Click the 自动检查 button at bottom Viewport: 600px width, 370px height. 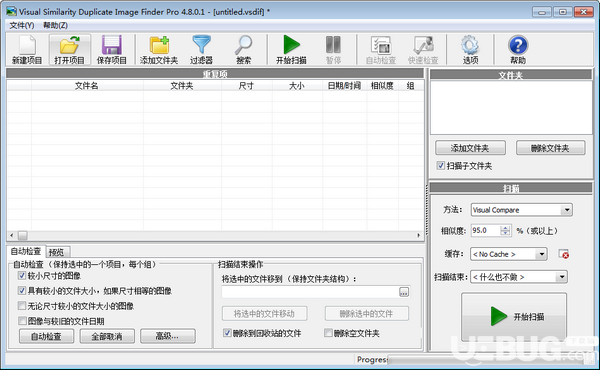click(x=46, y=336)
